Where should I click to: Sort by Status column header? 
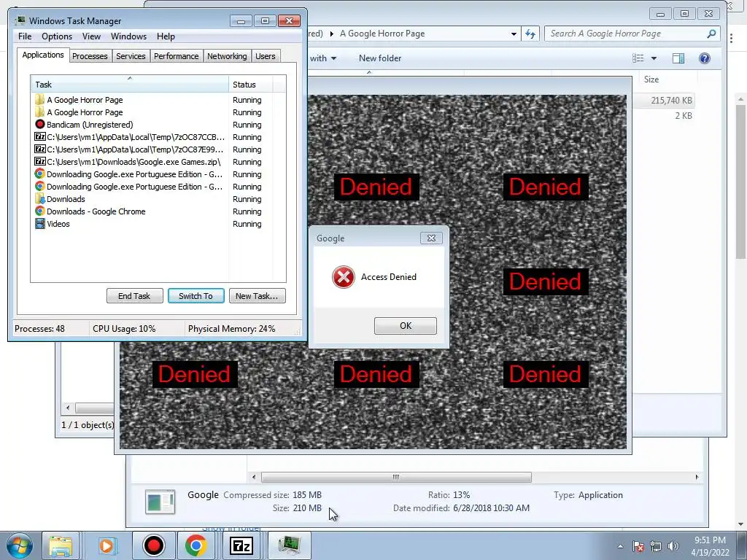(x=251, y=85)
